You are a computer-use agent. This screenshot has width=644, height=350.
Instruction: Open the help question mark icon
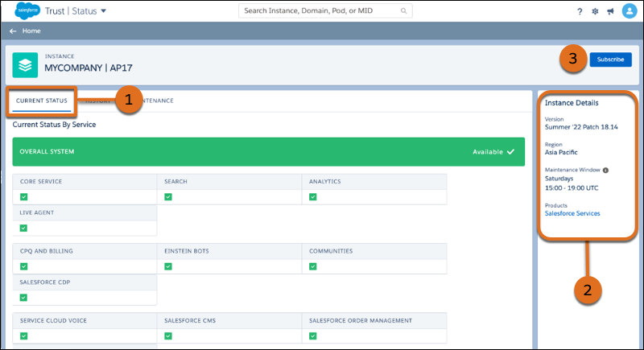pyautogui.click(x=580, y=11)
